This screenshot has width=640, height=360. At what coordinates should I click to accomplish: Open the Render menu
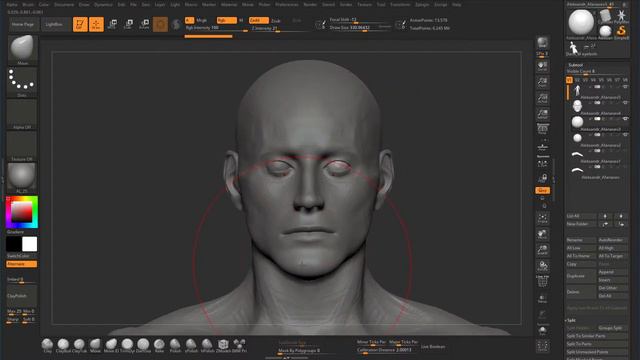(310, 4)
